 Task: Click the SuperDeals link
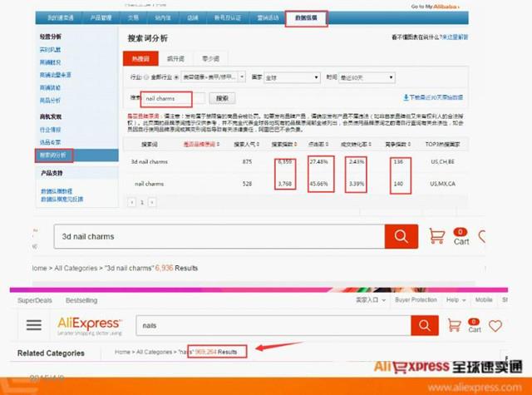pos(35,300)
